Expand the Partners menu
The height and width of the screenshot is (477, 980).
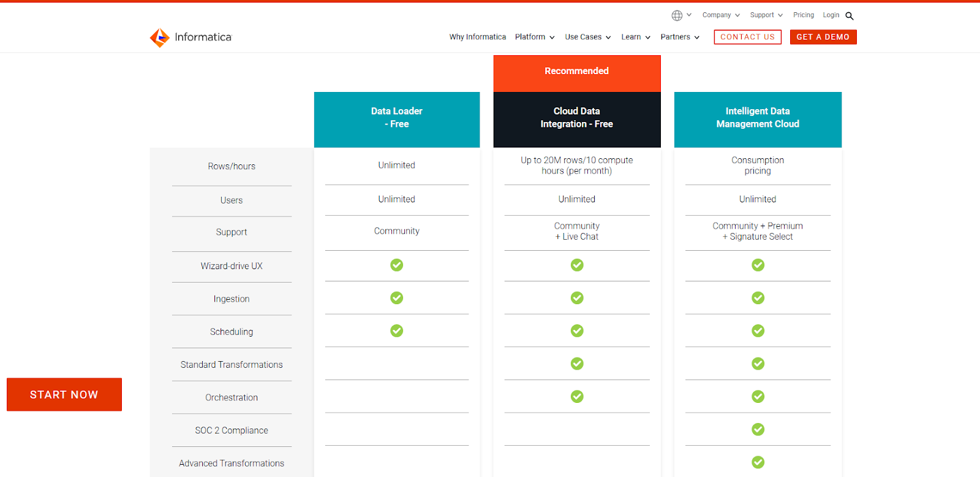[x=680, y=37]
